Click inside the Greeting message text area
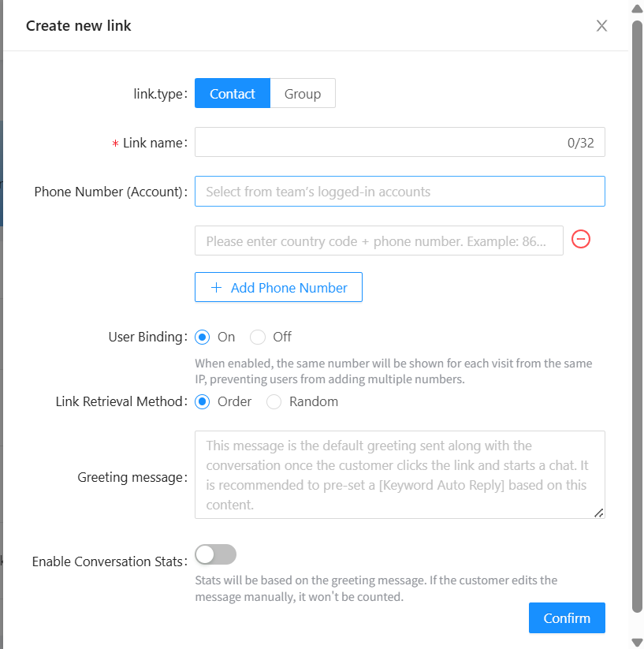 pos(400,475)
